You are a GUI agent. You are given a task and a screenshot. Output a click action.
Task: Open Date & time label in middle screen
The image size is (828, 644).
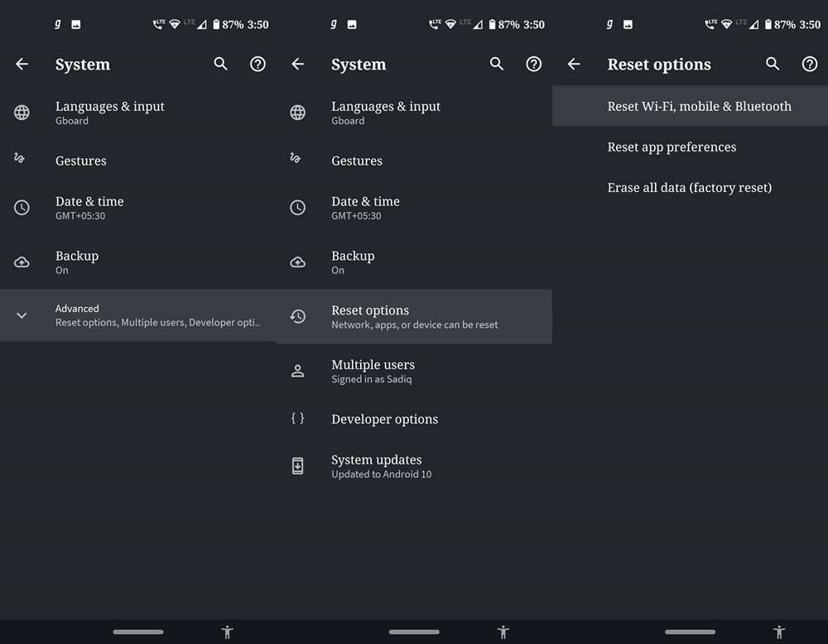coord(365,201)
